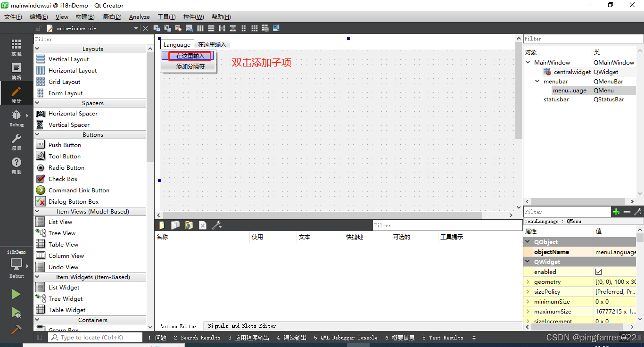The height and width of the screenshot is (347, 644).
Task: Open 1 问题 output pane
Action: point(157,338)
